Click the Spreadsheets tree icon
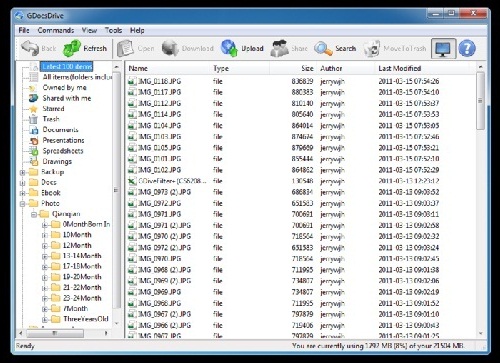This screenshot has width=500, height=363. click(34, 151)
